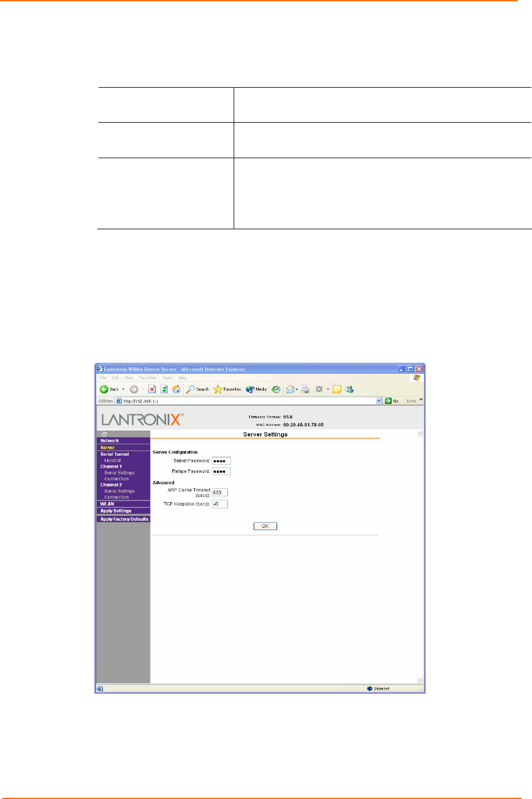Image resolution: width=532 pixels, height=799 pixels.
Task: Click the Firmware Version value 05.6
Action: (x=288, y=417)
